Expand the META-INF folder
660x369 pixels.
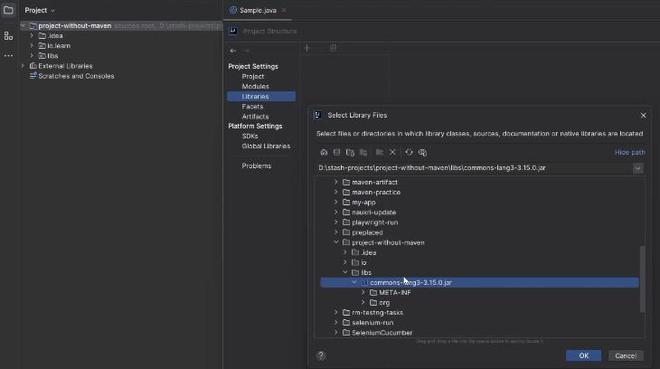click(363, 292)
